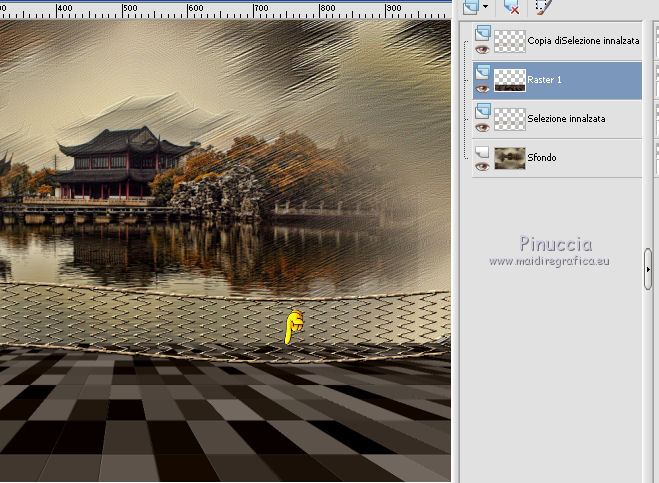Image resolution: width=659 pixels, height=483 pixels.
Task: Click raster layer type icon of Selezione innalzata
Action: (483, 111)
